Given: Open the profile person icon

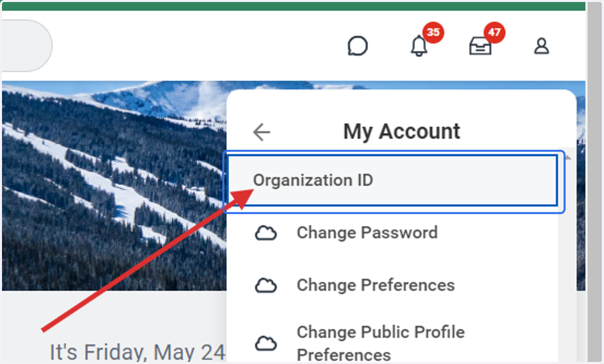Looking at the screenshot, I should pyautogui.click(x=541, y=47).
